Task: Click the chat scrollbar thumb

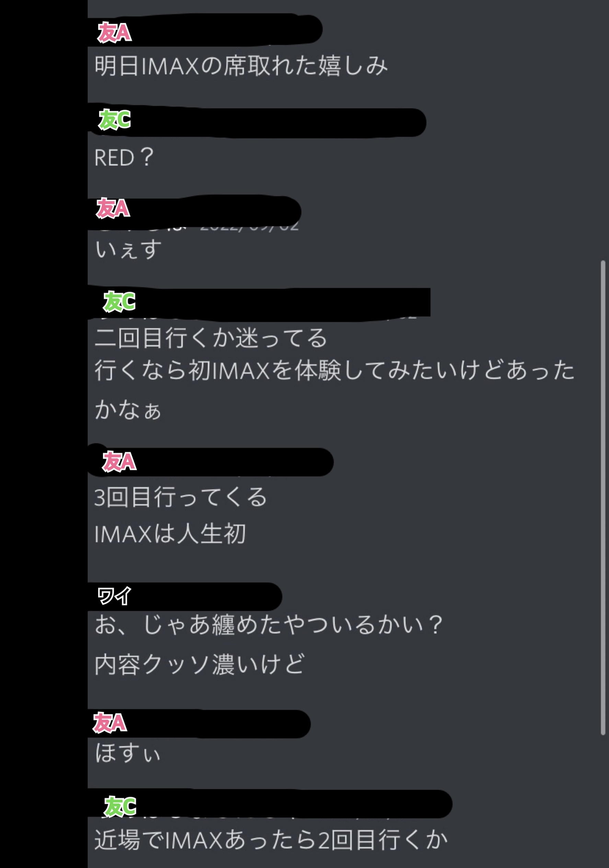Action: pos(603,497)
